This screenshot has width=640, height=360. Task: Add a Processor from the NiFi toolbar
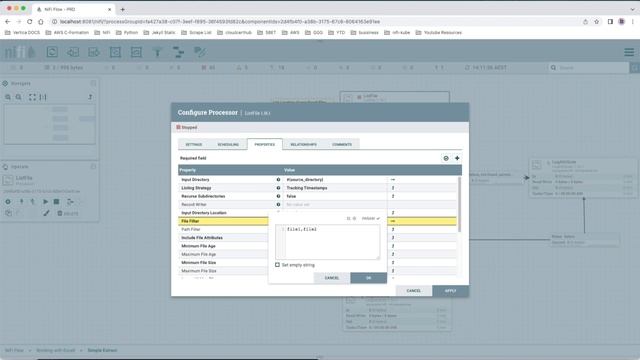(52, 52)
